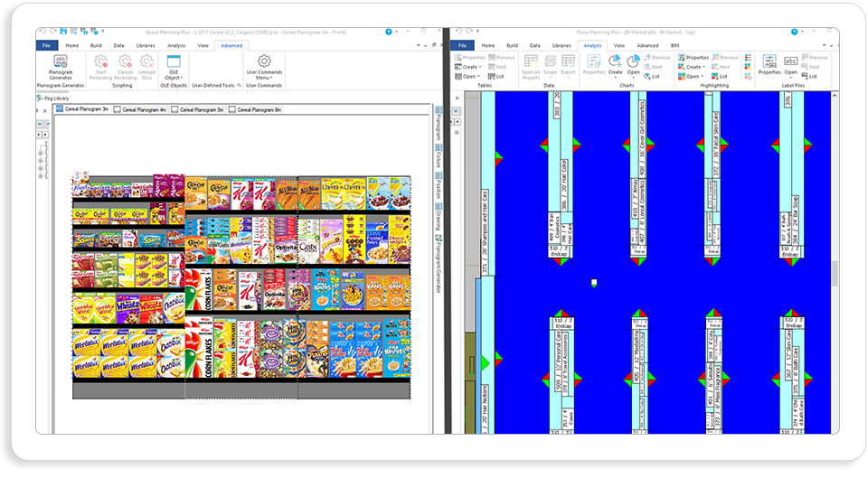This screenshot has width=868, height=488.
Task: Switch to Home tab in Space Planning Plus
Action: pos(72,45)
